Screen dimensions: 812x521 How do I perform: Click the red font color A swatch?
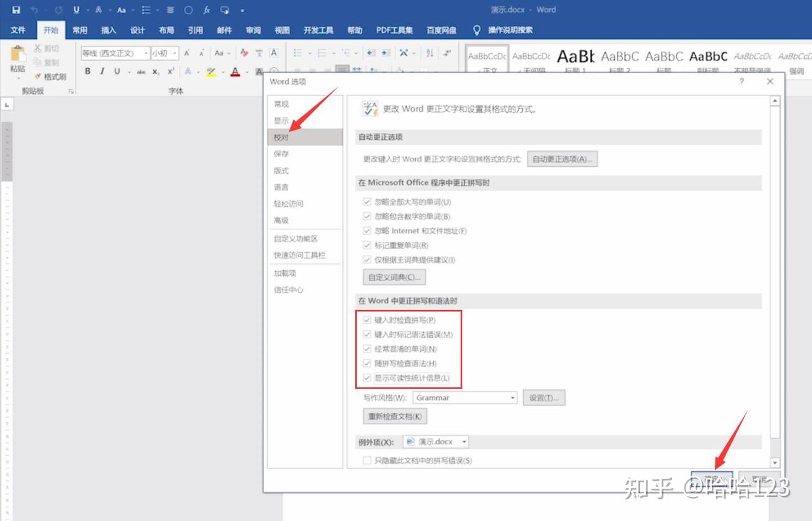pyautogui.click(x=235, y=72)
